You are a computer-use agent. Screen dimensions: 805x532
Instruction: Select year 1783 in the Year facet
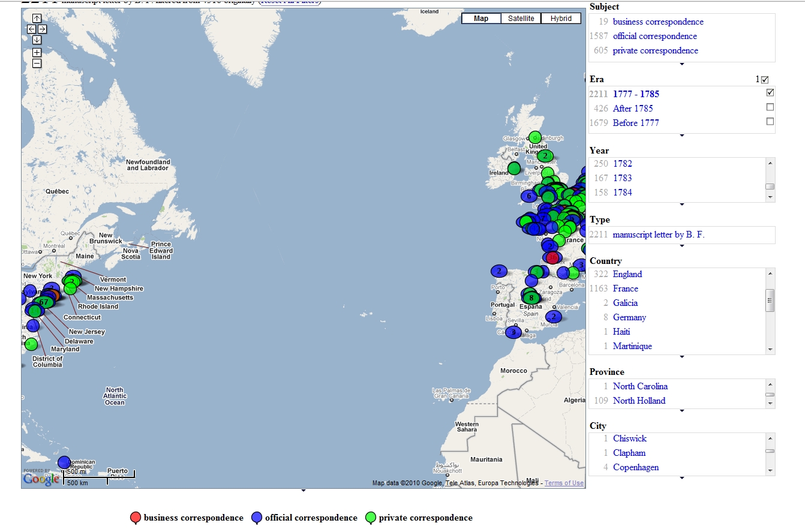coord(623,178)
